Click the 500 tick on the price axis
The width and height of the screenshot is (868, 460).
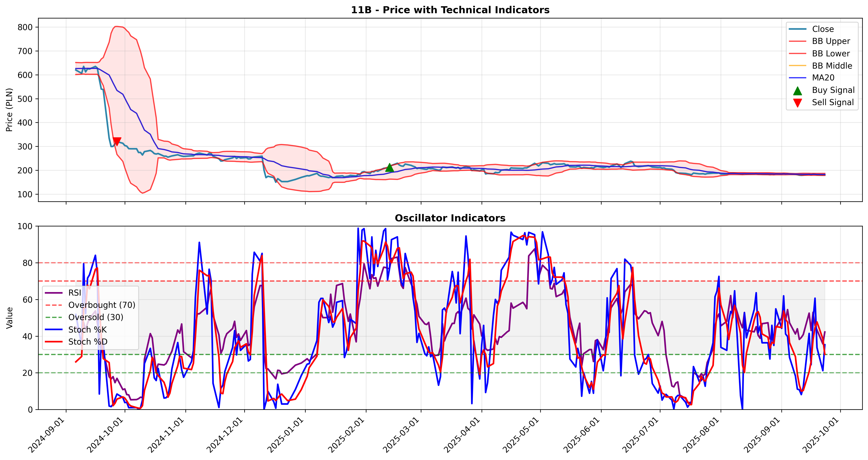(x=25, y=99)
